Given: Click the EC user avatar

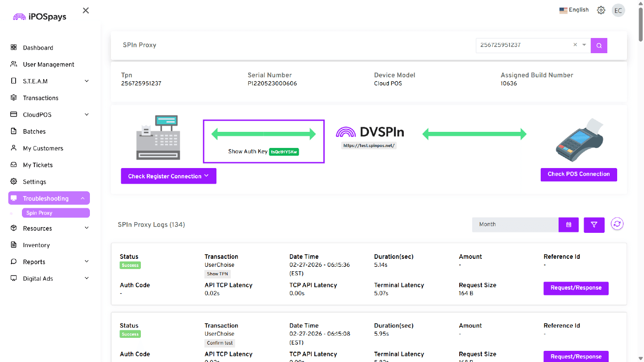Looking at the screenshot, I should pyautogui.click(x=619, y=11).
